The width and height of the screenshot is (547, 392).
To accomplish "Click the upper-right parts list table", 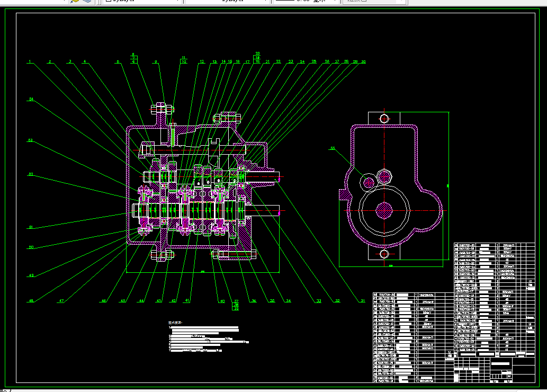I will click(495, 297).
